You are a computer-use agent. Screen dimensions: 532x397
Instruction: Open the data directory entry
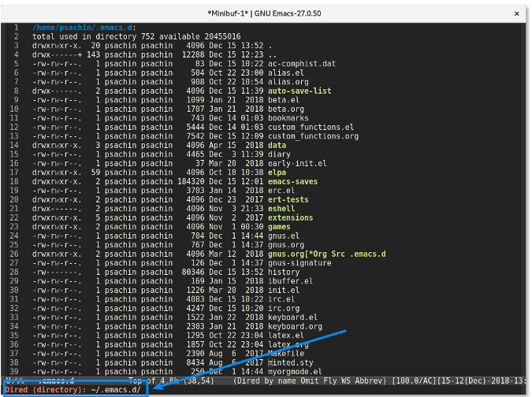(x=277, y=146)
